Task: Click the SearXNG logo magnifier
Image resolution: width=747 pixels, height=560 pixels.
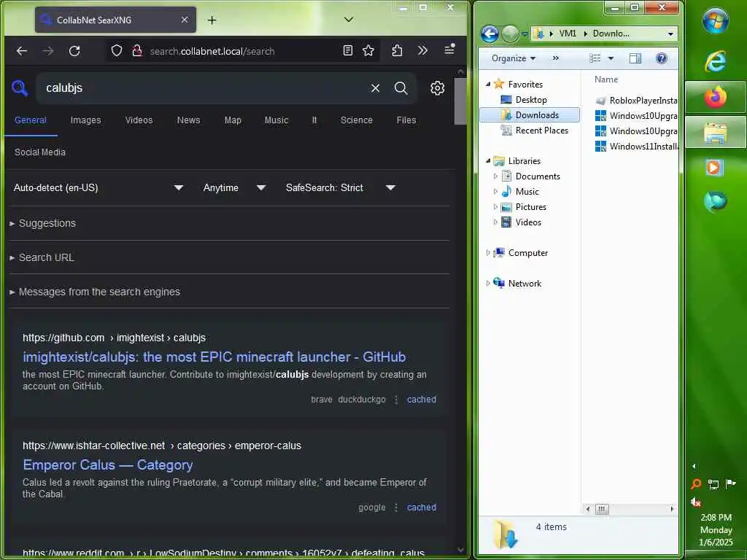Action: pyautogui.click(x=20, y=88)
